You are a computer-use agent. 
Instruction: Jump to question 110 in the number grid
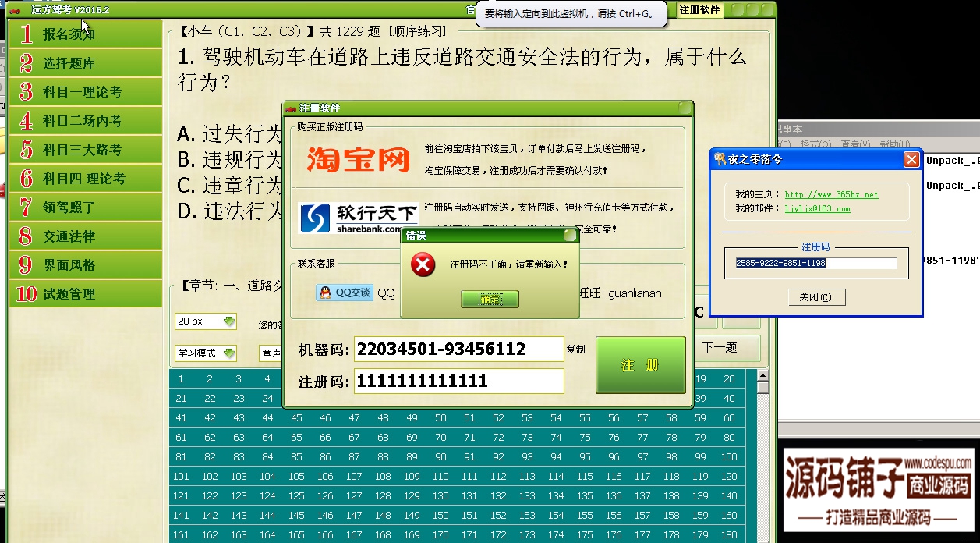point(440,477)
